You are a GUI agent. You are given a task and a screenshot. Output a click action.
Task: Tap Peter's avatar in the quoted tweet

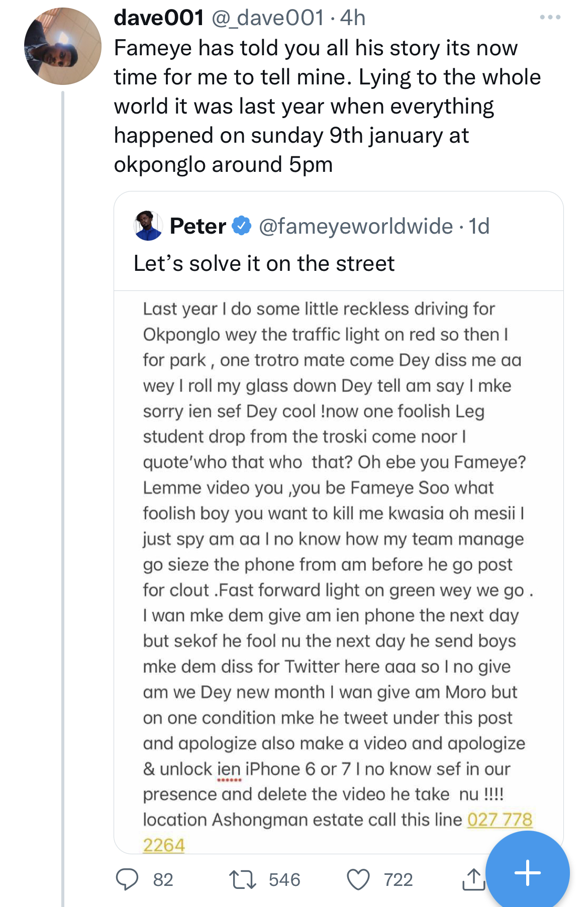point(148,226)
